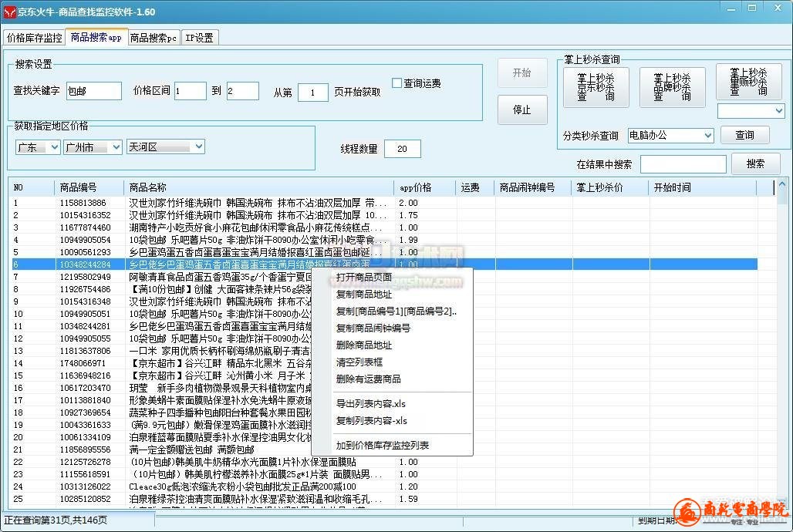This screenshot has width=793, height=532.
Task: Click the 停止 button
Action: (x=522, y=109)
